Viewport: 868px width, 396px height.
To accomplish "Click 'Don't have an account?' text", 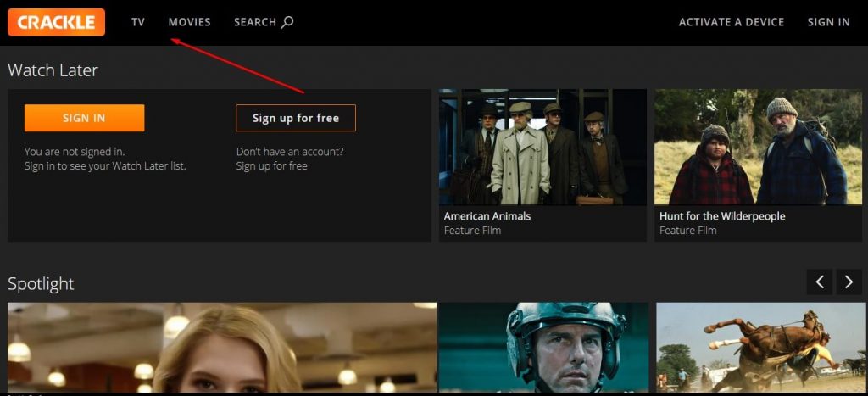I will pos(290,152).
